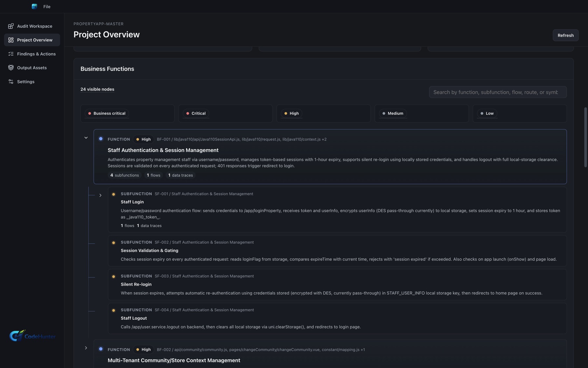Open Findings & Actions page

[32, 54]
